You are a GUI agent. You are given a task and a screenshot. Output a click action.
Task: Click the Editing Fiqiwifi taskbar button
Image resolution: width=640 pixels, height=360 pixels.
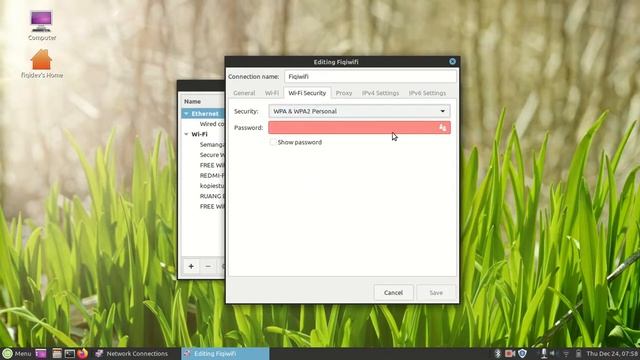[x=225, y=353]
